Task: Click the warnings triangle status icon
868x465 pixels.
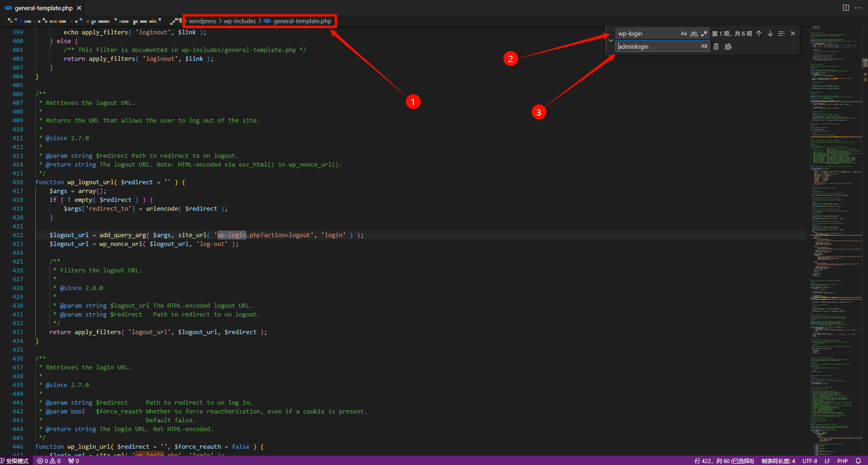Action: point(55,461)
